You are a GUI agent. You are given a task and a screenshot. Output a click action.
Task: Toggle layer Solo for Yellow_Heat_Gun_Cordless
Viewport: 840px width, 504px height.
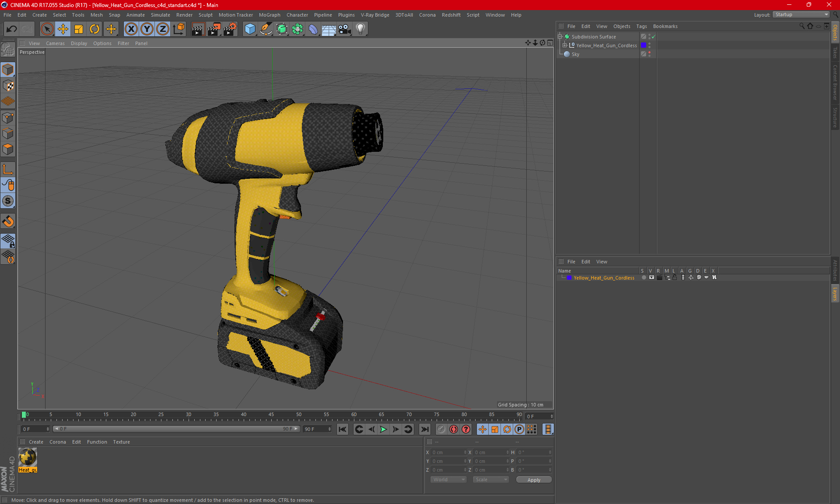644,277
